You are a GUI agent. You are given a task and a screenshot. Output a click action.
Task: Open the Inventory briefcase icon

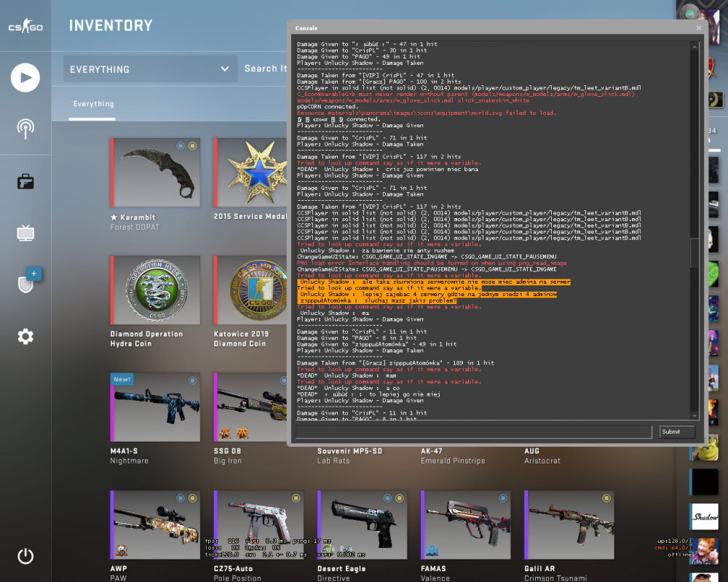tap(25, 181)
